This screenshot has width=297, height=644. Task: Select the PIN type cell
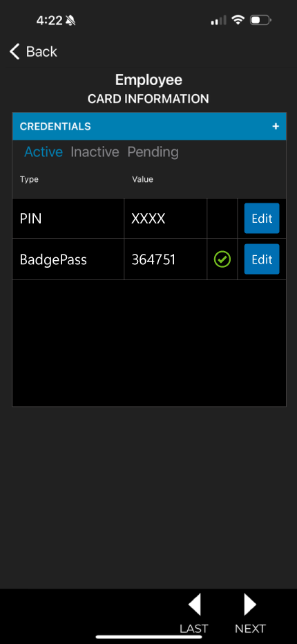[68, 219]
